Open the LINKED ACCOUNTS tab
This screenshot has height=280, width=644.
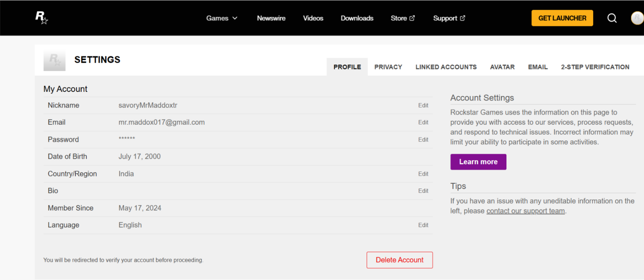coord(446,67)
